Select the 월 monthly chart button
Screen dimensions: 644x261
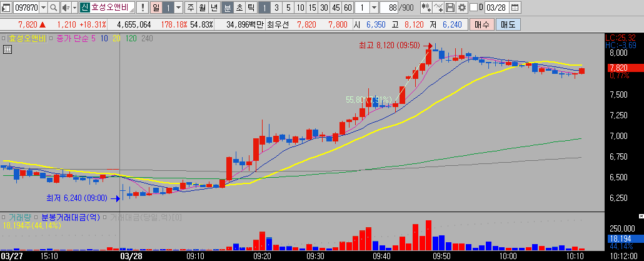click(203, 8)
